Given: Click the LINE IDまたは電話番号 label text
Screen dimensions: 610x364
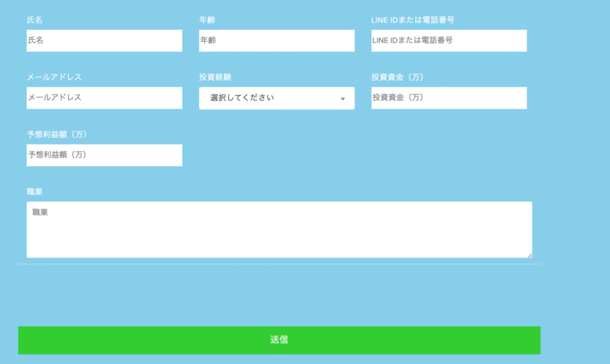Looking at the screenshot, I should (x=412, y=20).
